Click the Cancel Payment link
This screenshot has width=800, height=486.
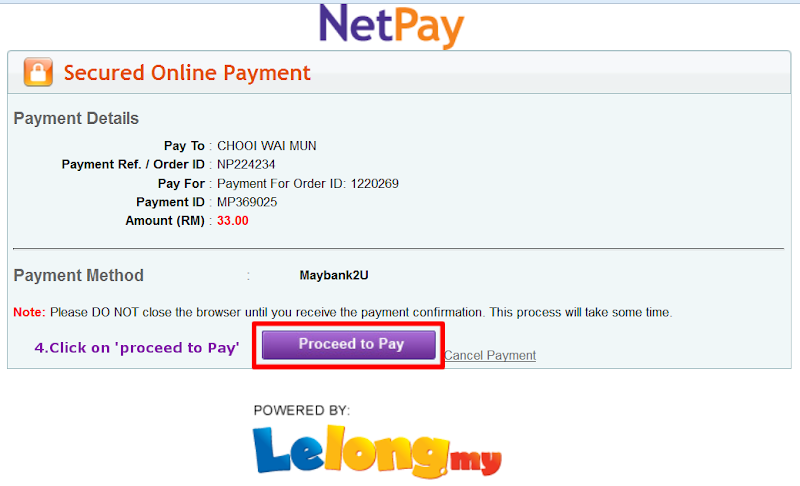pos(490,355)
